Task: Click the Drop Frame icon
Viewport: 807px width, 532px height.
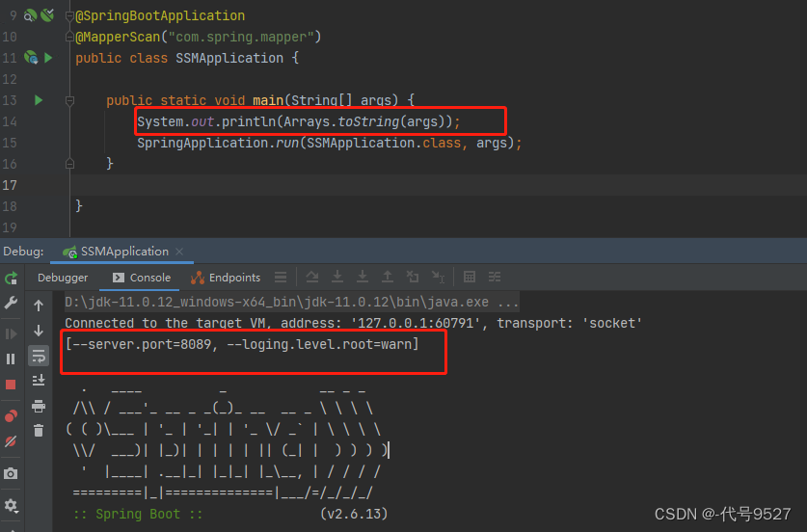Action: click(413, 277)
